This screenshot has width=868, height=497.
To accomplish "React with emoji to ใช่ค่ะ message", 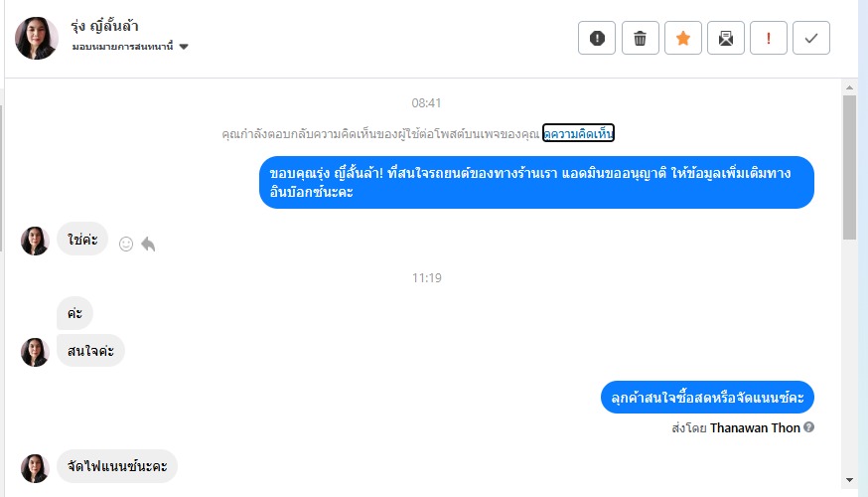I will 126,244.
